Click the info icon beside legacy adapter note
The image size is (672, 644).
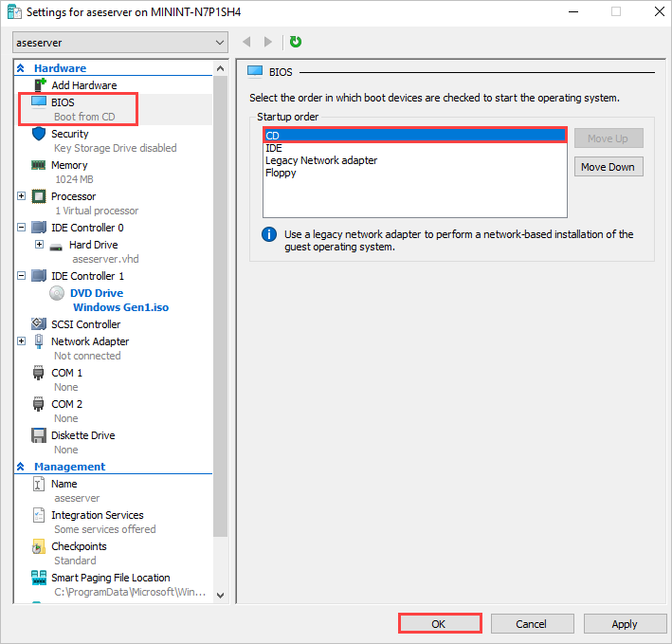[269, 234]
